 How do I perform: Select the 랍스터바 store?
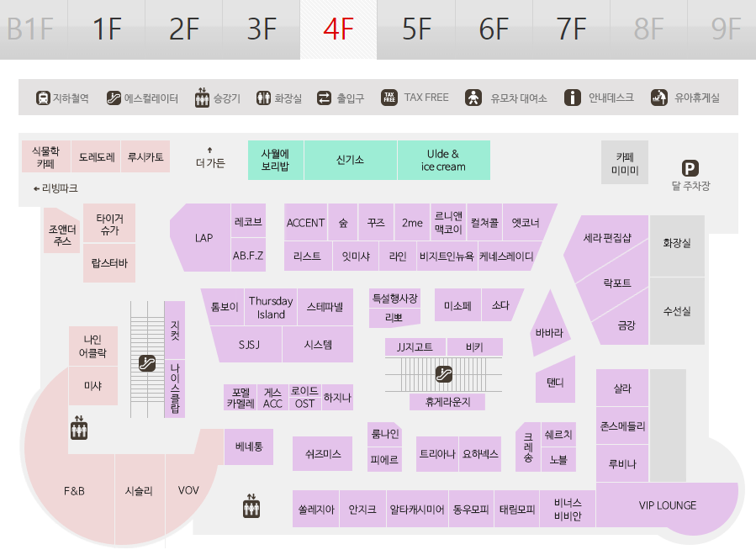(109, 263)
